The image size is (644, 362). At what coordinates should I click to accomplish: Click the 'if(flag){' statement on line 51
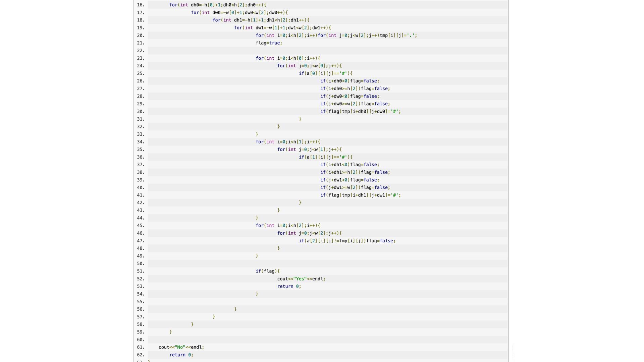pos(267,271)
